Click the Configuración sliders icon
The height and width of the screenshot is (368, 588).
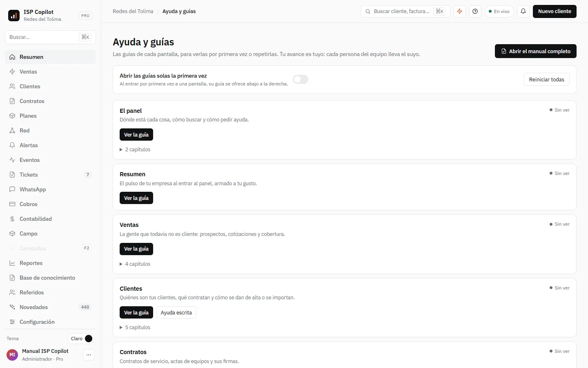[x=12, y=322]
